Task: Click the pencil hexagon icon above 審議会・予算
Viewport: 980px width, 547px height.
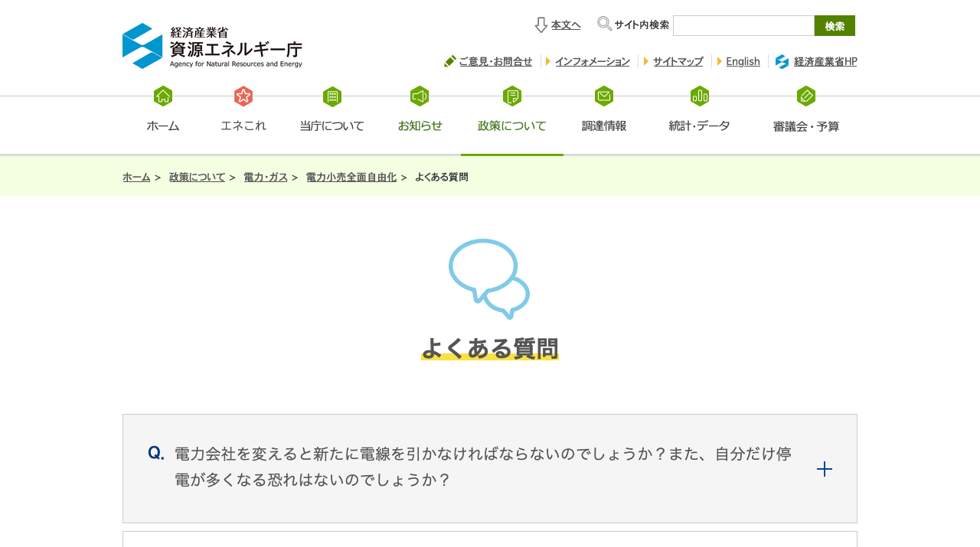Action: 806,96
